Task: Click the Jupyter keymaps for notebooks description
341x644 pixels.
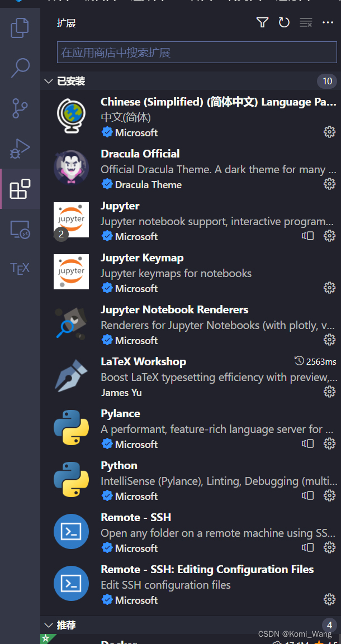Action: [x=176, y=273]
